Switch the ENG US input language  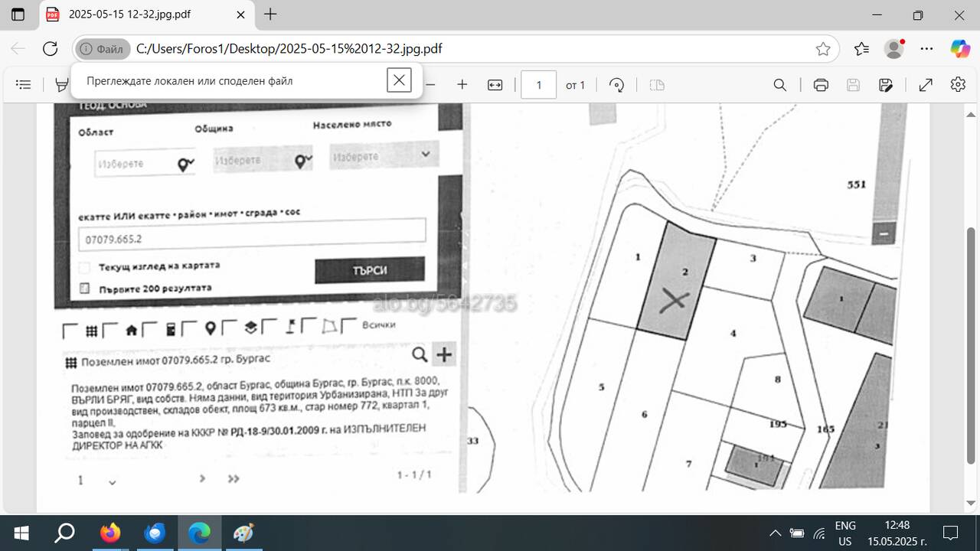[845, 533]
